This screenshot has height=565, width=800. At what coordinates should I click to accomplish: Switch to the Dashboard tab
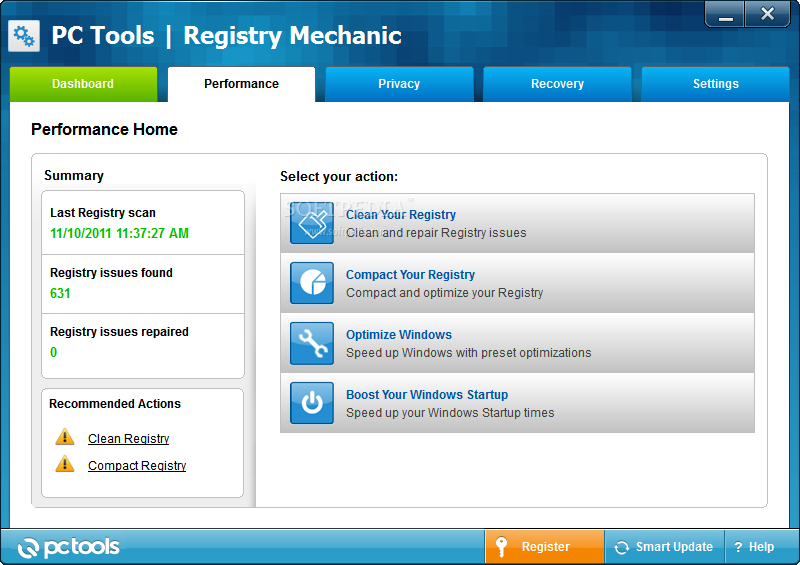click(x=83, y=84)
